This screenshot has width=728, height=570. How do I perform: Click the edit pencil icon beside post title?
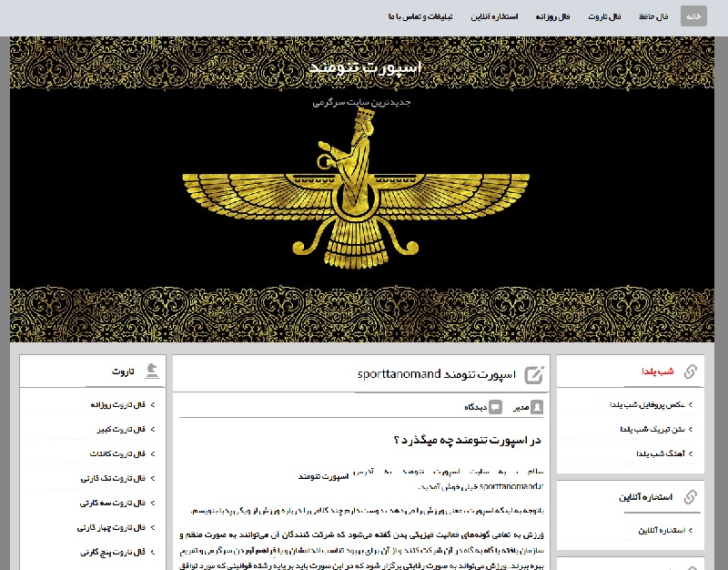click(534, 374)
